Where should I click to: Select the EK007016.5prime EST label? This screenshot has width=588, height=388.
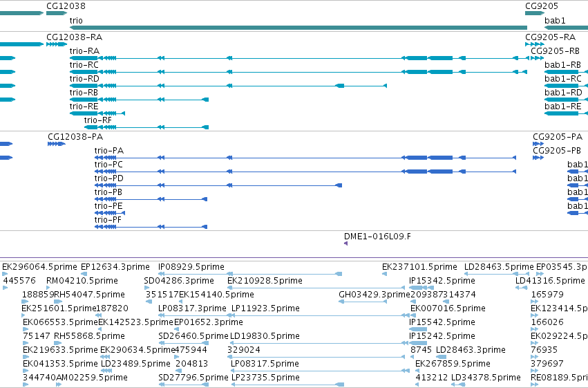[x=448, y=309]
